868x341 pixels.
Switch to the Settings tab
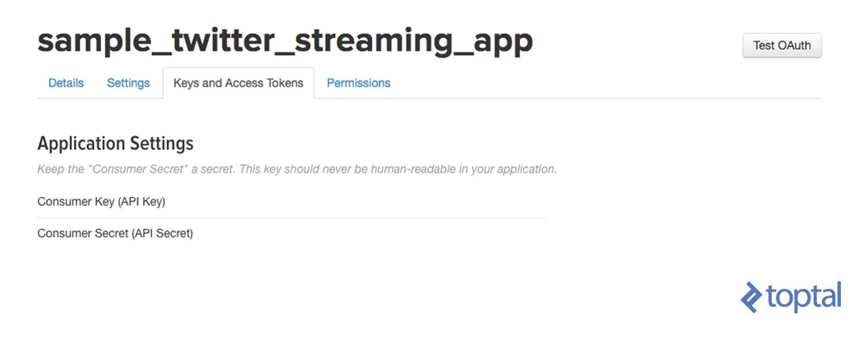pos(128,83)
